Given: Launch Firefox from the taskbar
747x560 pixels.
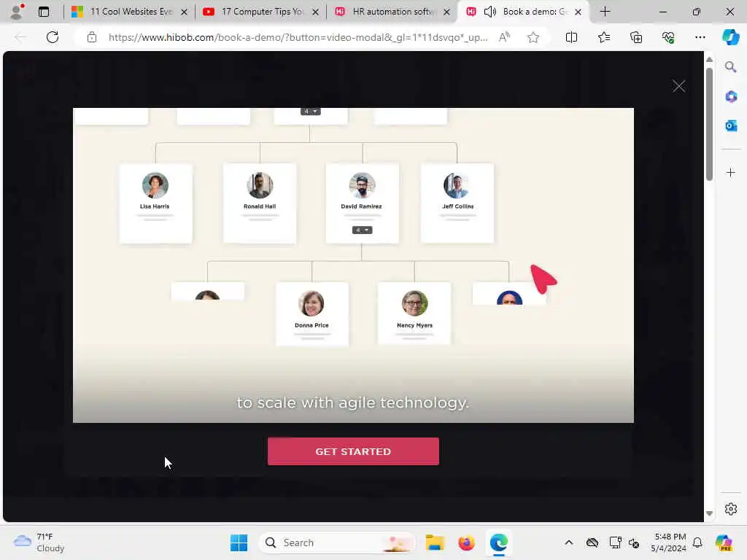Looking at the screenshot, I should click(466, 542).
